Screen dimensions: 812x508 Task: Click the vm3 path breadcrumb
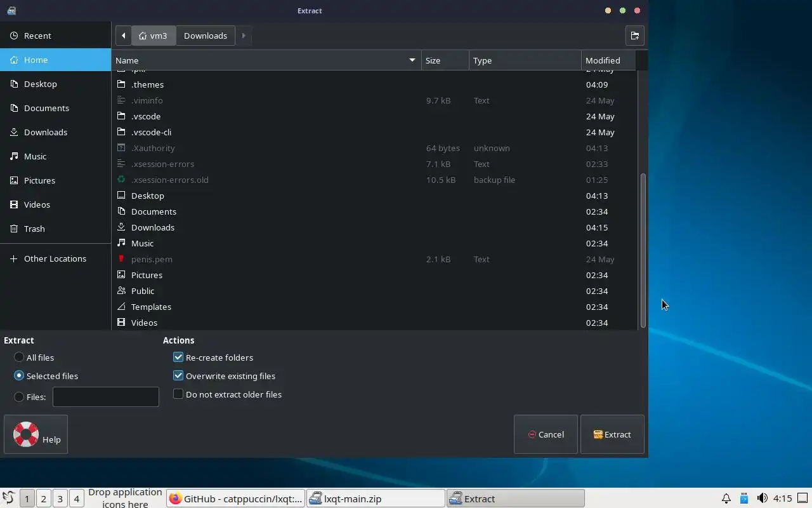[154, 36]
